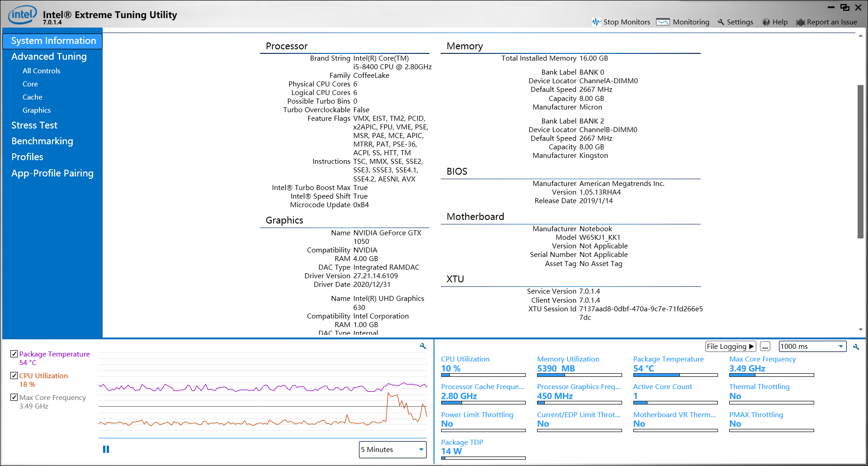Open the Monitoring panel icon

click(x=663, y=22)
